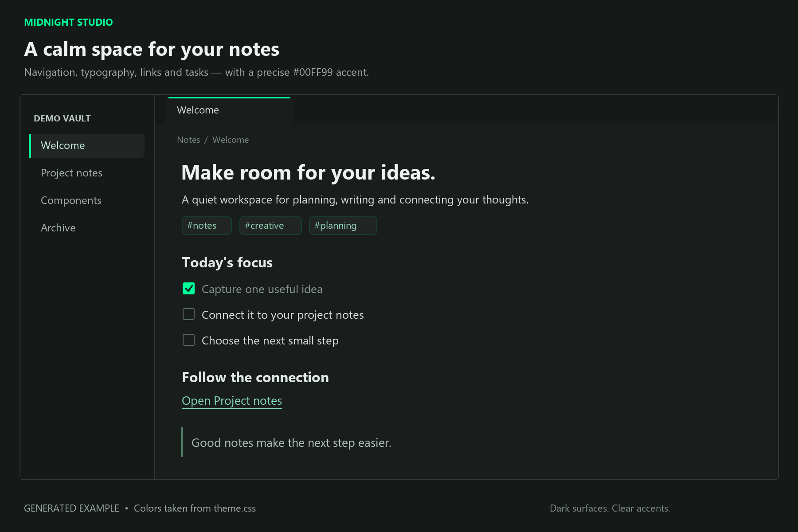Switch to the Welcome tab
Image resolution: width=798 pixels, height=532 pixels.
tap(229, 110)
